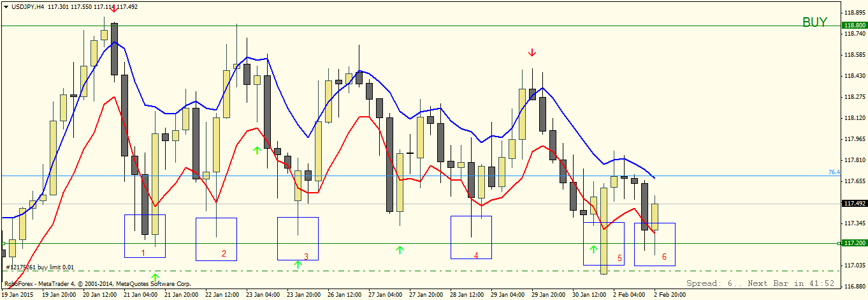Click the 2 Feb 04:00 time label

(x=630, y=295)
